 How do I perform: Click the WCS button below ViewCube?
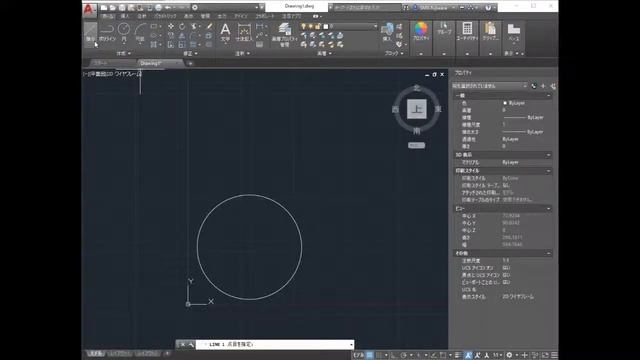coord(416,145)
